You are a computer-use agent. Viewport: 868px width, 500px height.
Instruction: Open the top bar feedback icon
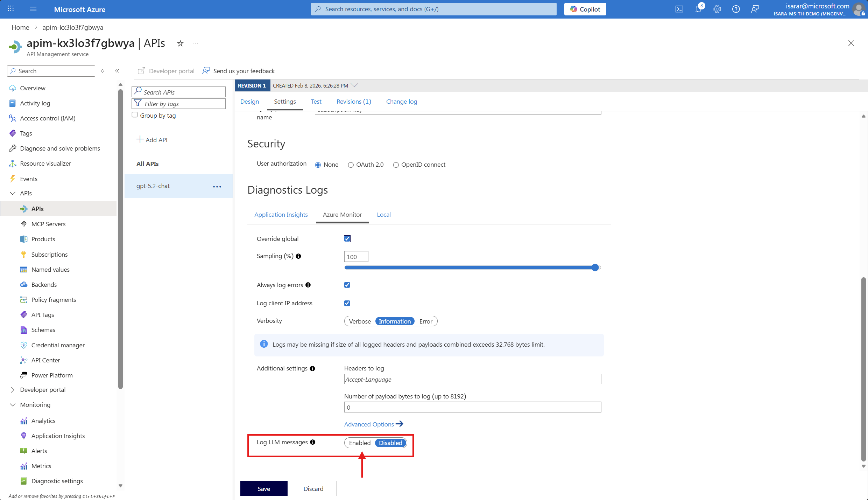(755, 9)
